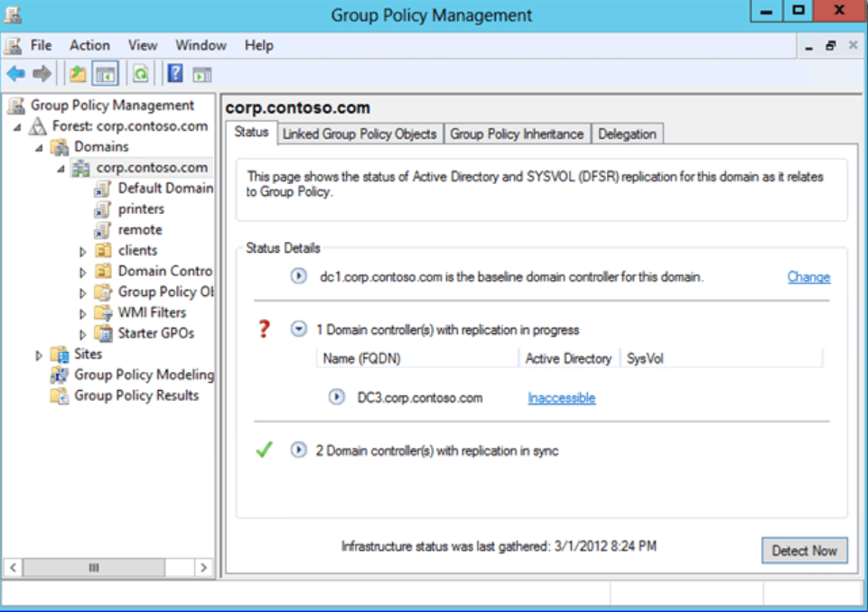Click the Up One Level folder icon

[x=79, y=74]
